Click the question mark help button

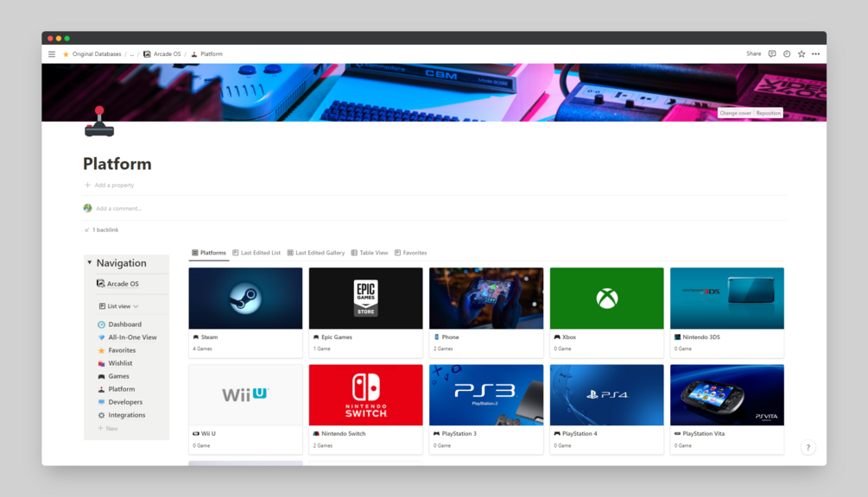coord(808,448)
